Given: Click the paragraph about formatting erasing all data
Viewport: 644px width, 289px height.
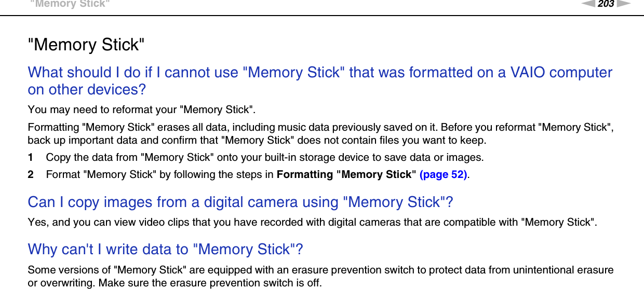Looking at the screenshot, I should (x=320, y=133).
